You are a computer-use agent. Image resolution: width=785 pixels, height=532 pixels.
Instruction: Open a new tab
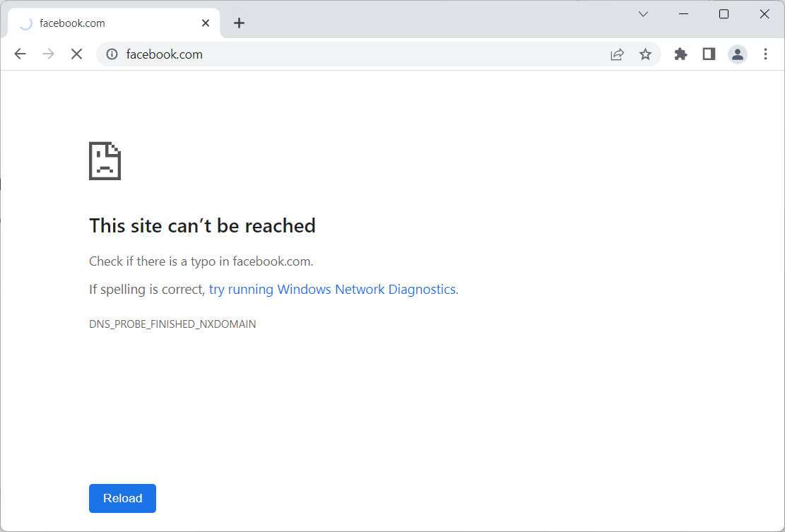[240, 23]
